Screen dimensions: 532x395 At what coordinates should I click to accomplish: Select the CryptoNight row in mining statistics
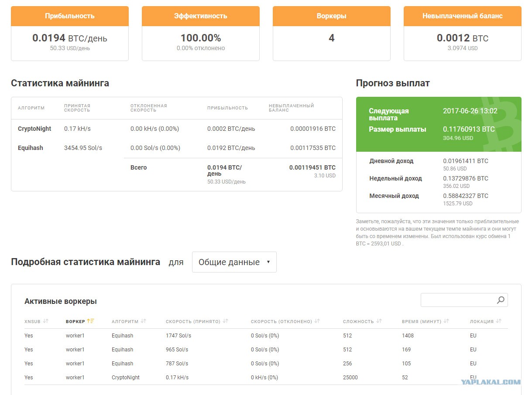point(177,129)
